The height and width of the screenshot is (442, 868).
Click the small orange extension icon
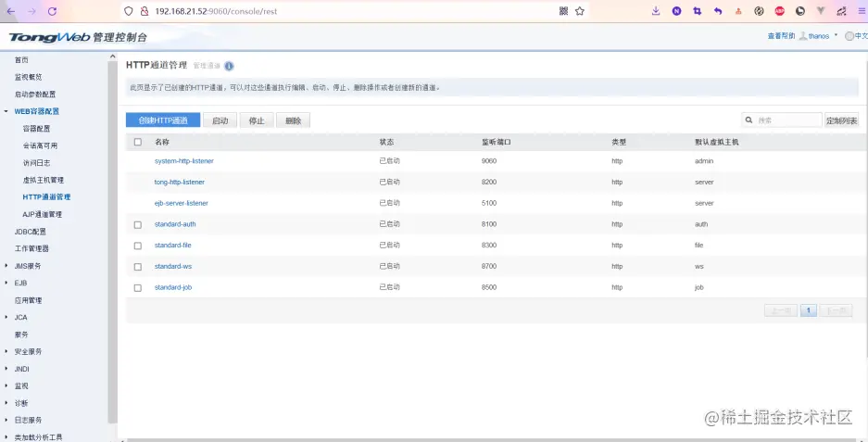(x=738, y=11)
